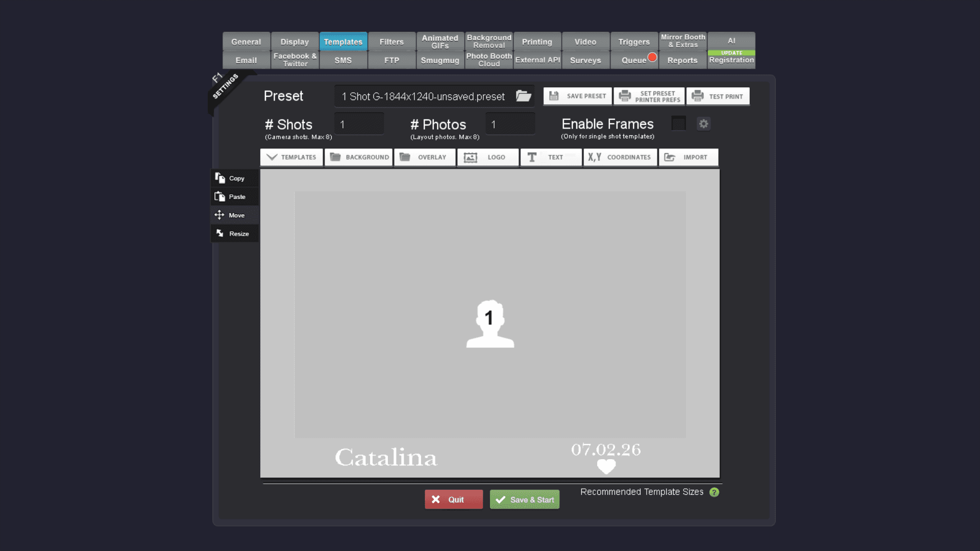Expand the Templates dropdown
980x551 pixels.
[291, 157]
